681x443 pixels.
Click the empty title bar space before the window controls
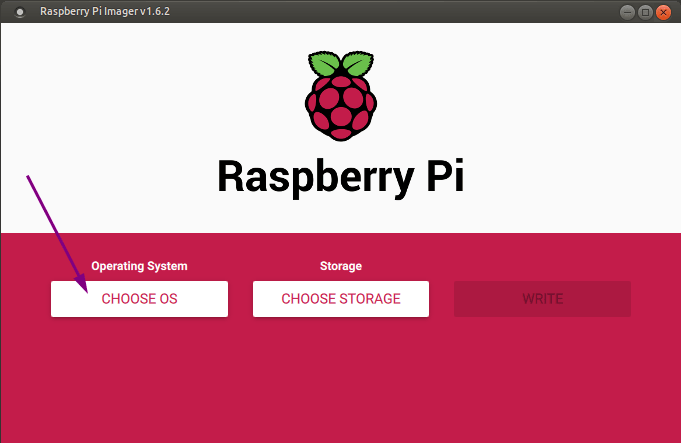400,13
